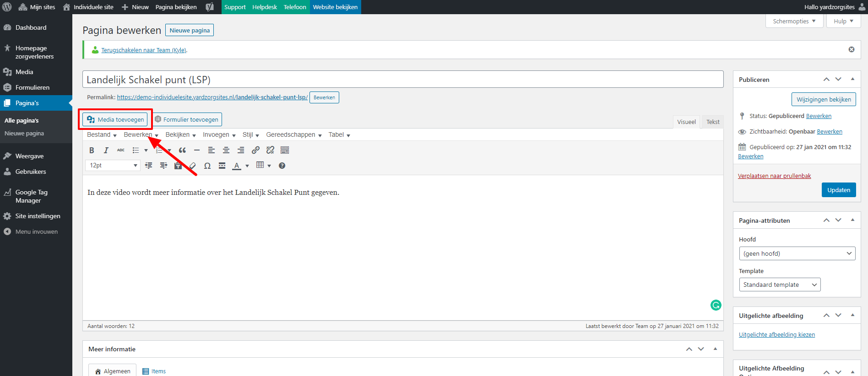868x376 pixels.
Task: Open Hoofd parent page dropdown
Action: [797, 253]
